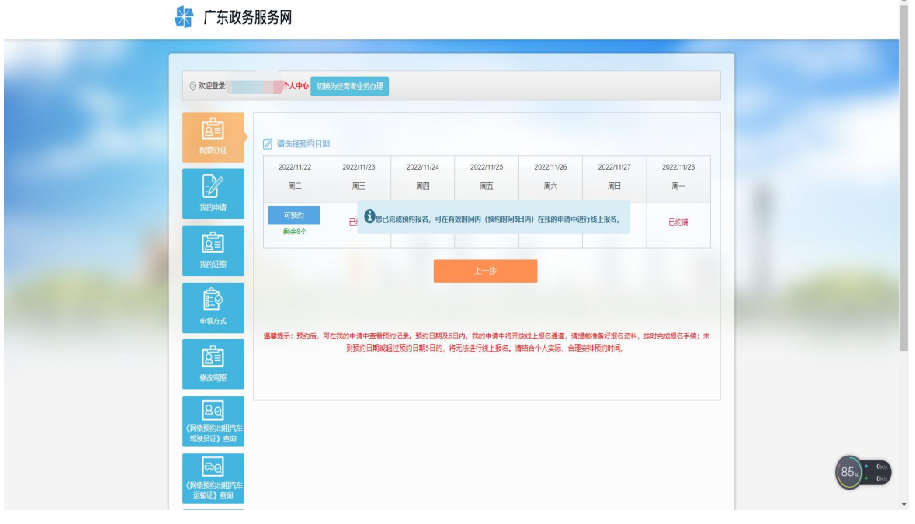Click the location pin icon beside 欢迎登录
This screenshot has width=915, height=524.
(x=193, y=86)
